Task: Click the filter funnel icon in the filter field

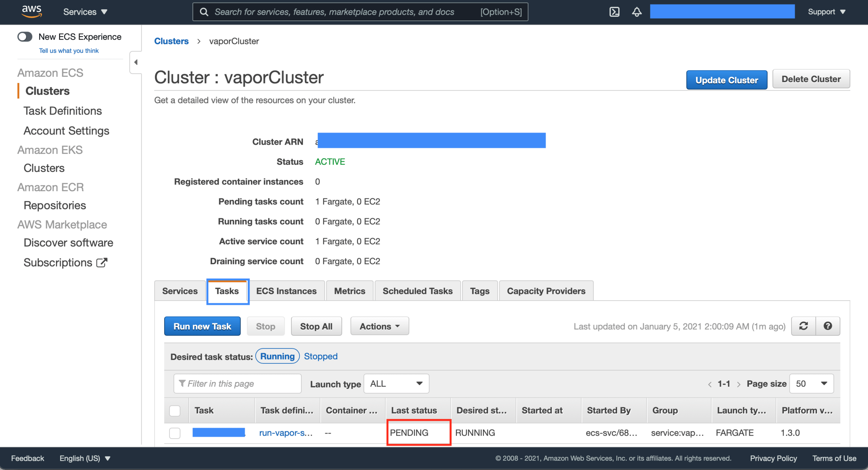Action: (182, 383)
